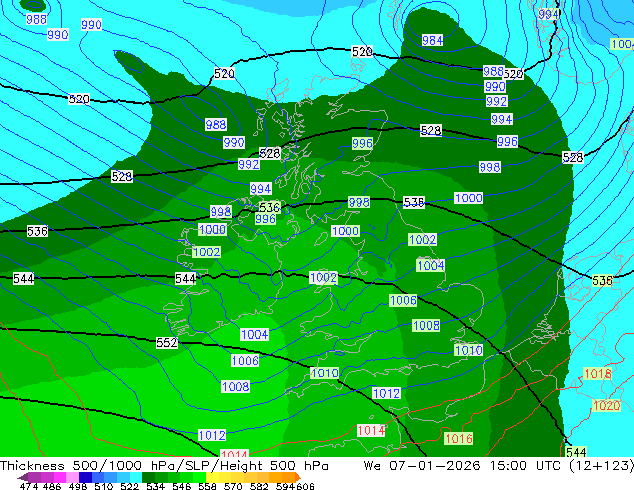634x490 pixels.
Task: Click the darkest green legend swatch
Action: click(x=148, y=477)
